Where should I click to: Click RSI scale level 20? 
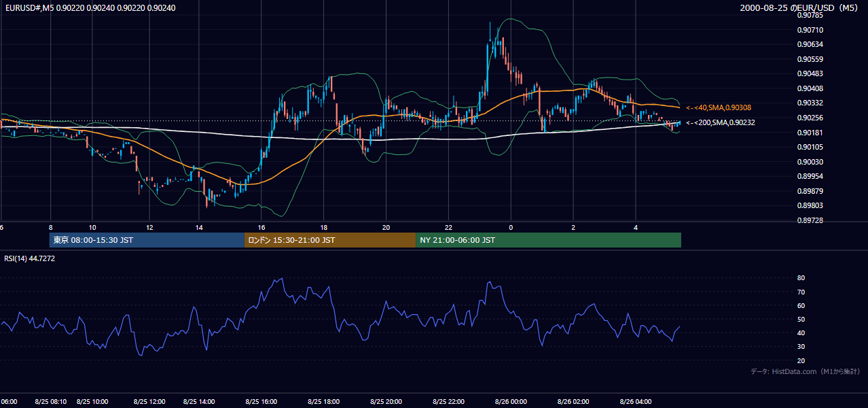[x=801, y=360]
